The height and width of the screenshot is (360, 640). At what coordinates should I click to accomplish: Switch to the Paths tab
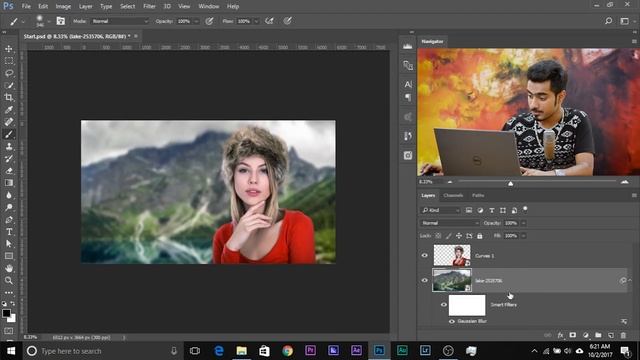478,196
